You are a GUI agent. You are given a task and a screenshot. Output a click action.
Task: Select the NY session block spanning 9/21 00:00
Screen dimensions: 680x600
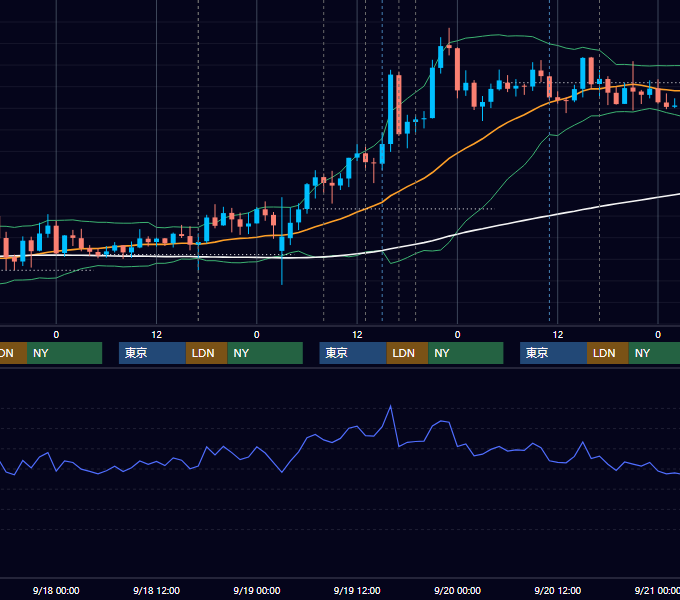(x=654, y=353)
